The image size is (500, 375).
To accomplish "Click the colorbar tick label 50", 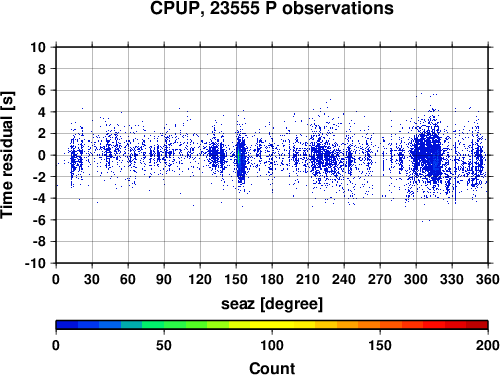I will click(164, 345).
